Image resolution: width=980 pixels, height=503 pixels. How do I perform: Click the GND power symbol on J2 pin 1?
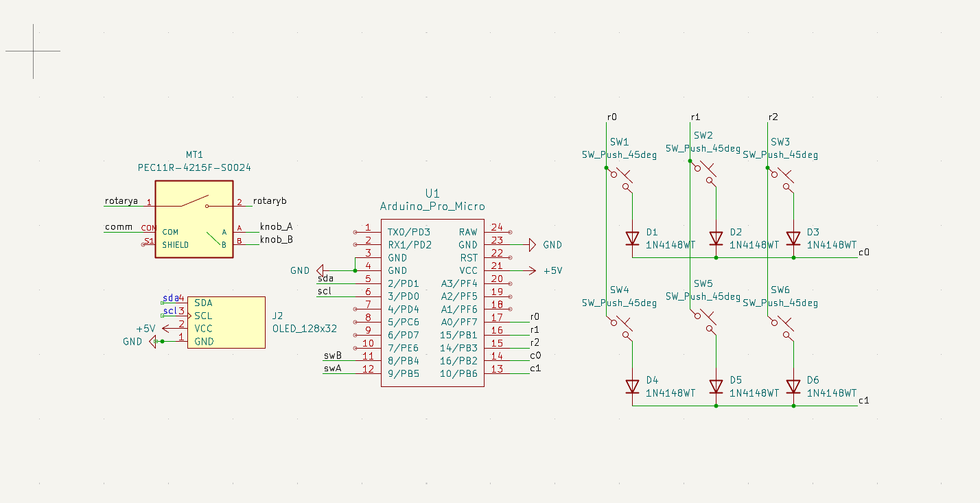tap(152, 341)
